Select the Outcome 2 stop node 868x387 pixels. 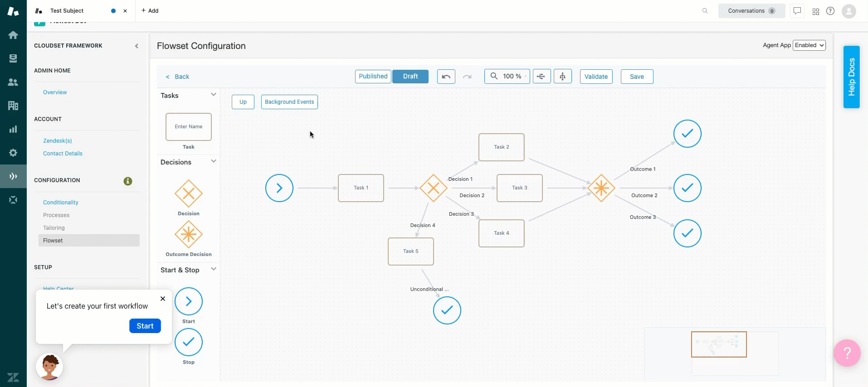688,188
